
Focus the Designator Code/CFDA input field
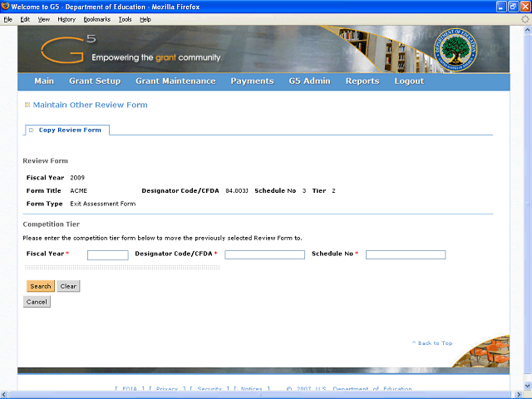coord(264,255)
